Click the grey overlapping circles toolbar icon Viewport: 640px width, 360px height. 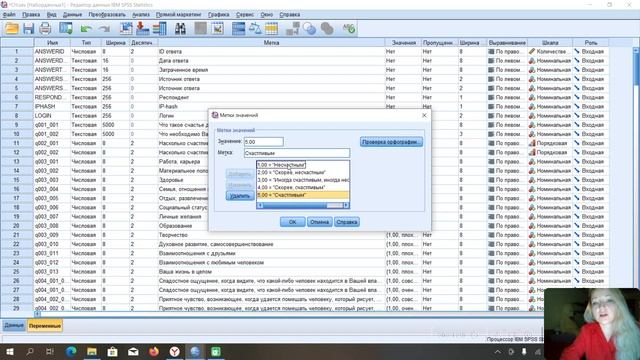tap(327, 29)
